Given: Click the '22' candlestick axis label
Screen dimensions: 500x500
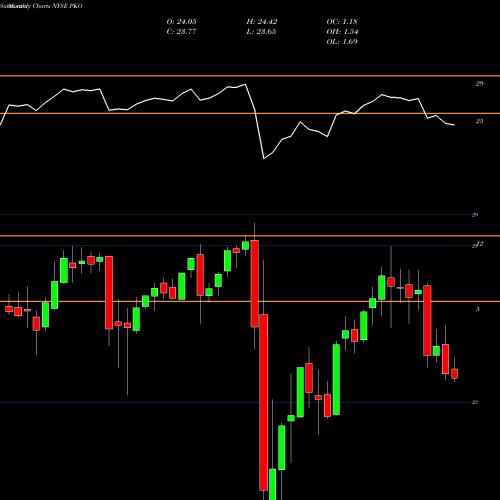Looking at the screenshot, I should (x=475, y=402).
